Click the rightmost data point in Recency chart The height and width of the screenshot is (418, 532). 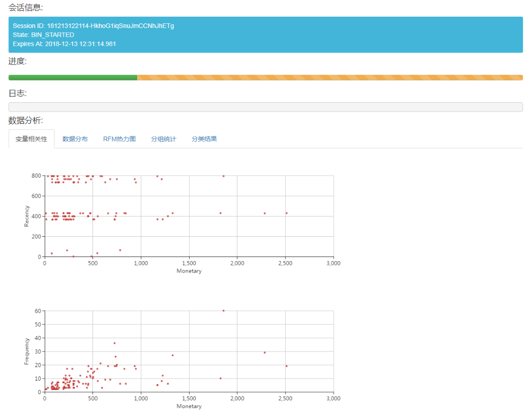[286, 213]
